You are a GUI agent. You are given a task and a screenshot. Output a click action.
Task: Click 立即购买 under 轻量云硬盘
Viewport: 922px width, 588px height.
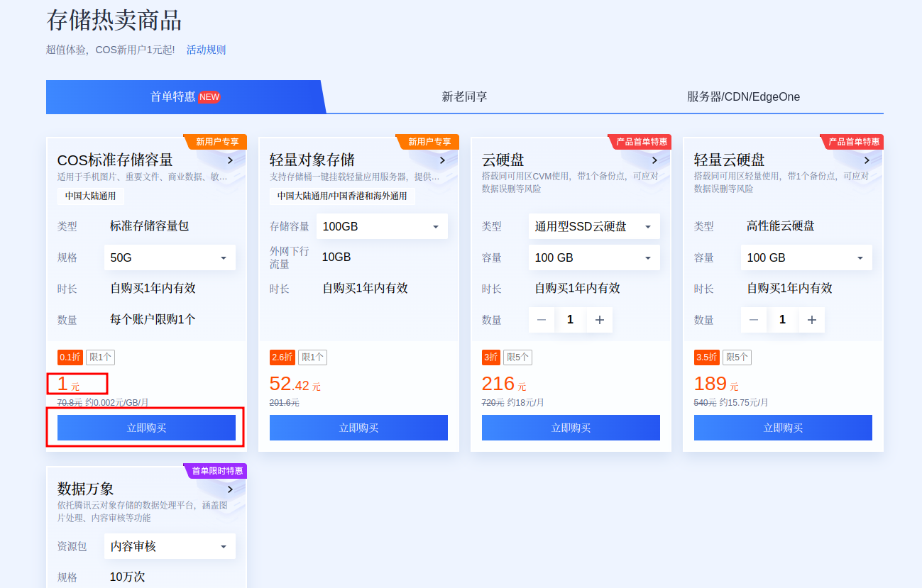[783, 428]
